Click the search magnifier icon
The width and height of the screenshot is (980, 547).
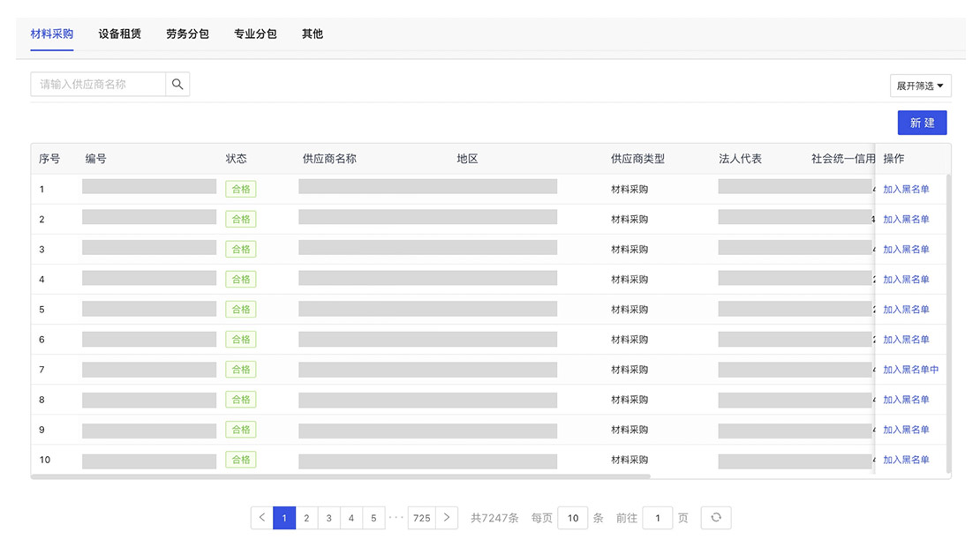(177, 85)
